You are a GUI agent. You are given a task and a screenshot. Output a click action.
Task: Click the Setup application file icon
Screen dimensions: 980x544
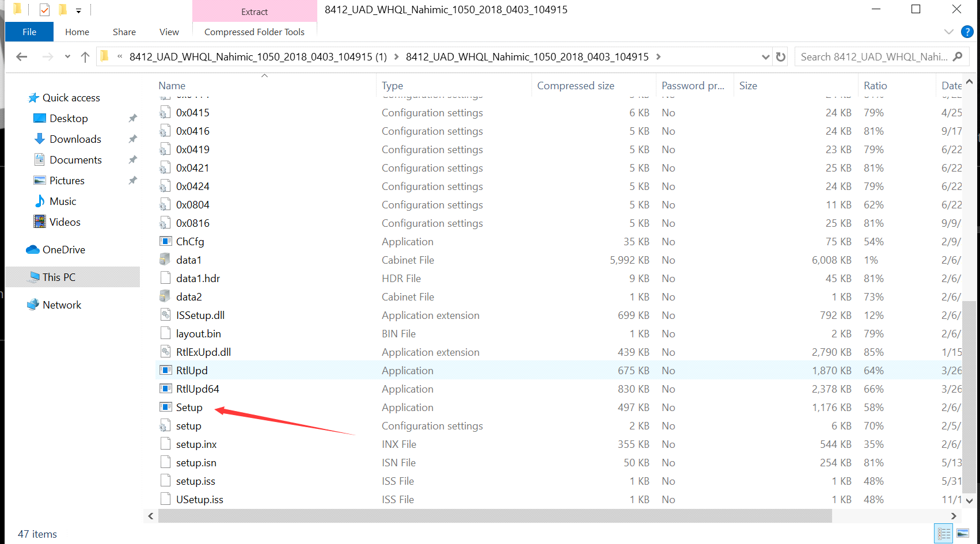(166, 407)
